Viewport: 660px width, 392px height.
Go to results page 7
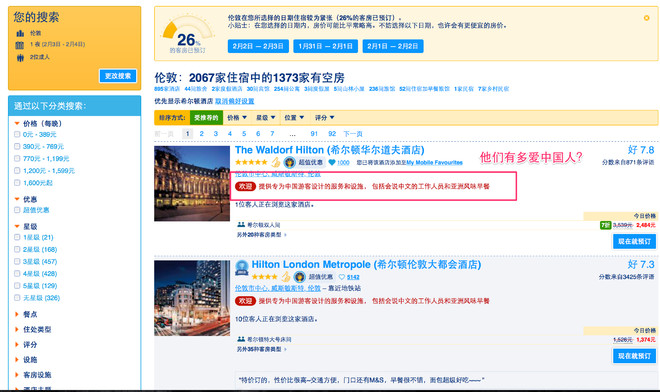pyautogui.click(x=272, y=133)
